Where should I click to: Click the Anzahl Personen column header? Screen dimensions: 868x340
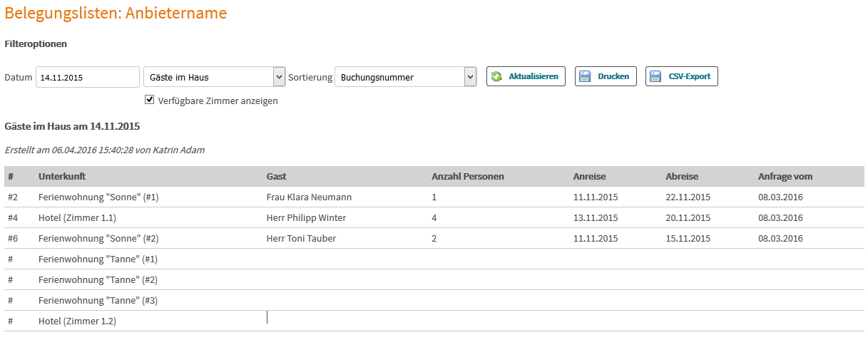(468, 176)
